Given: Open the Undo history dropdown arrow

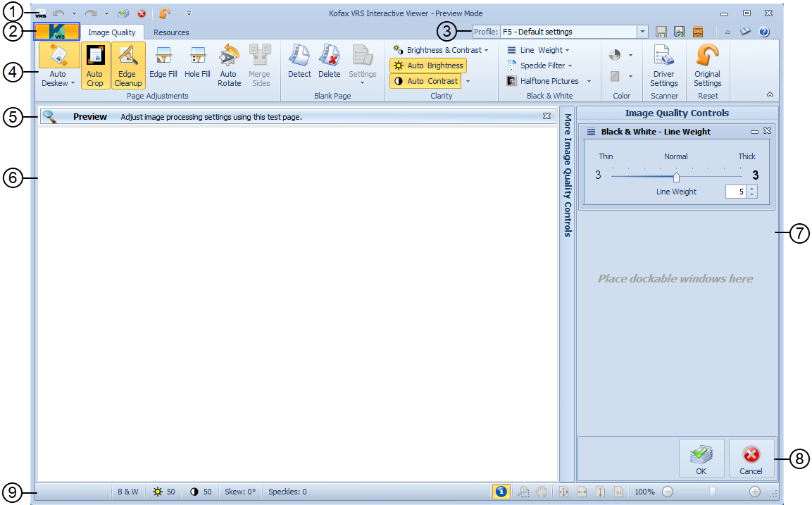Looking at the screenshot, I should point(74,14).
